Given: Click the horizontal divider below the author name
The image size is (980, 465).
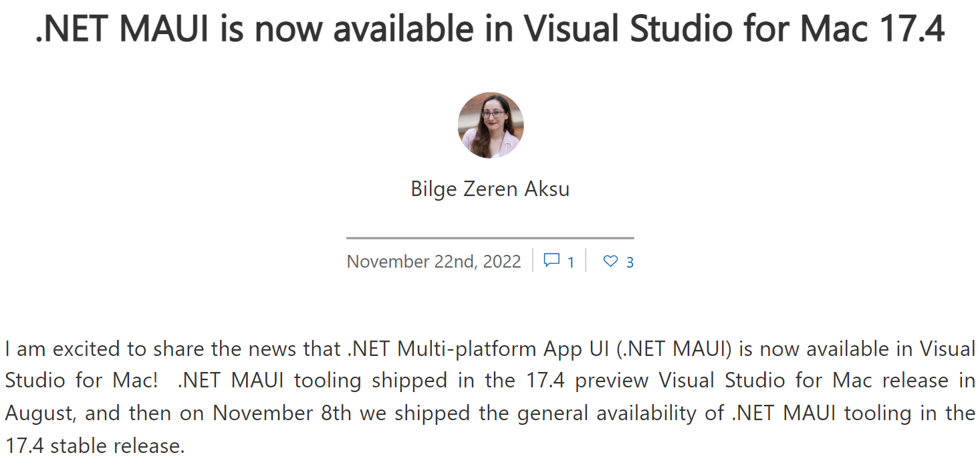Looking at the screenshot, I should 490,238.
